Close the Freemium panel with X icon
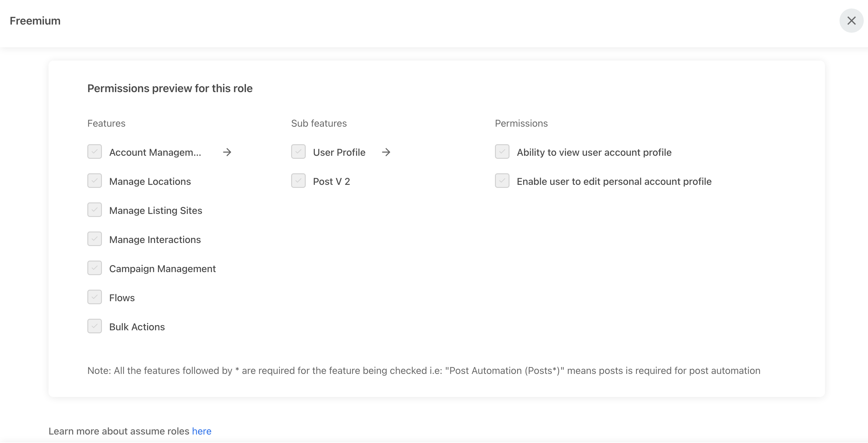Screen dimensions: 868x443 [851, 21]
